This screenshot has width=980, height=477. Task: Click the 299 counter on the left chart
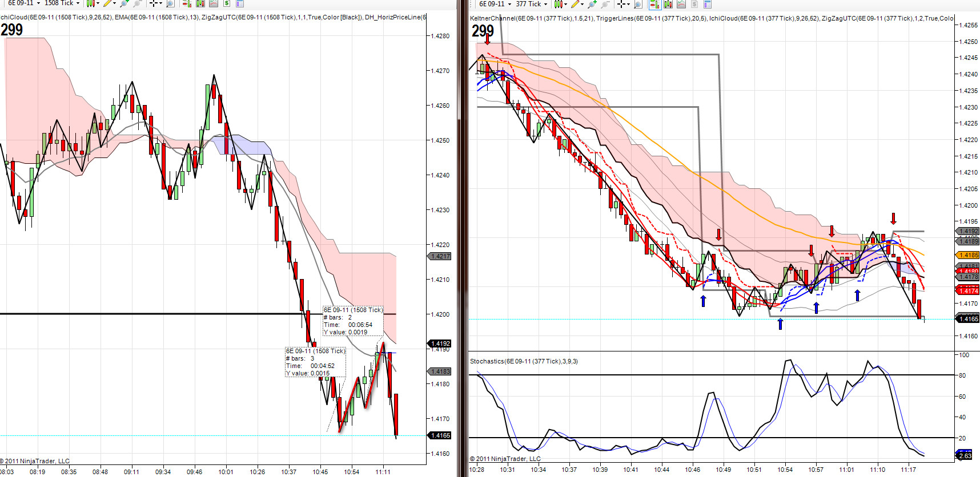(x=12, y=30)
